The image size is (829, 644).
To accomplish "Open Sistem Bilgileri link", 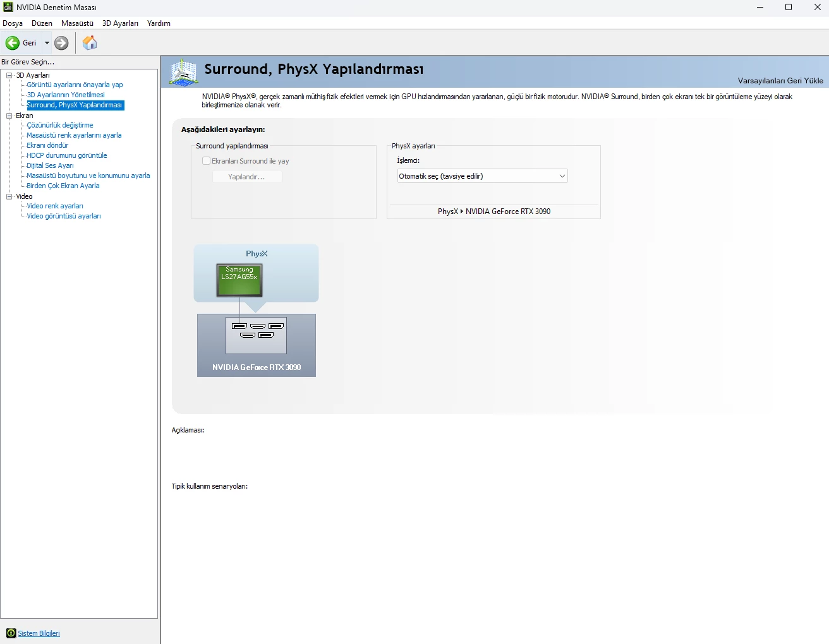I will pyautogui.click(x=39, y=633).
